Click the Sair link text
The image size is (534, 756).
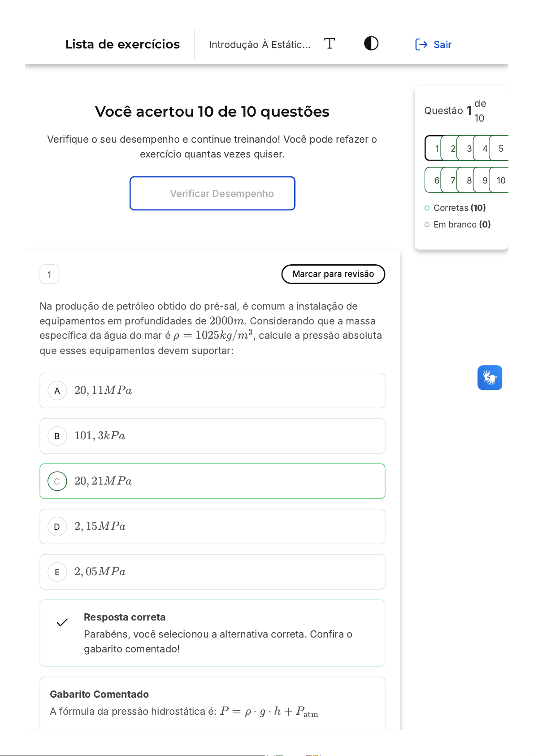pos(442,44)
